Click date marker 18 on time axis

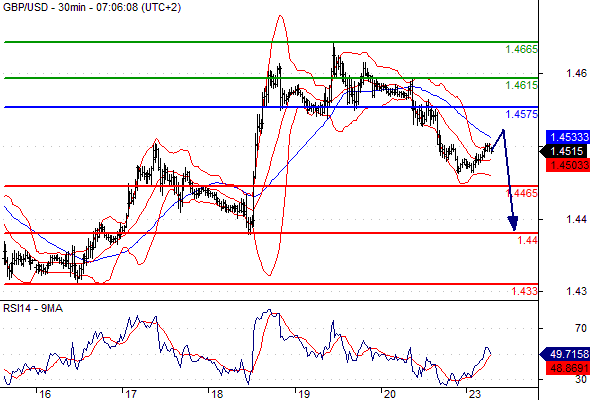(x=217, y=394)
